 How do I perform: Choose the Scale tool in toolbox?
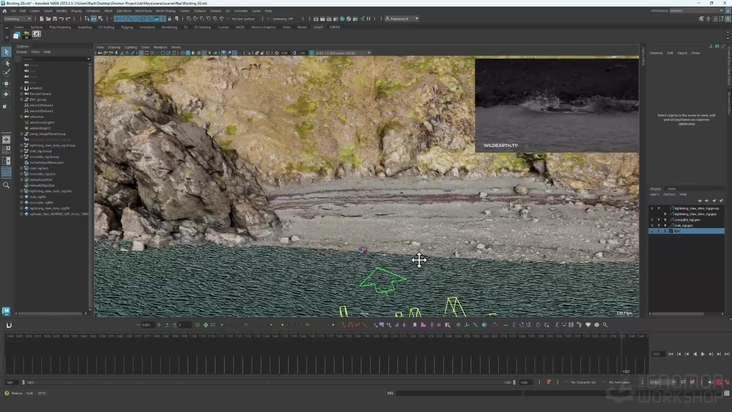(6, 106)
